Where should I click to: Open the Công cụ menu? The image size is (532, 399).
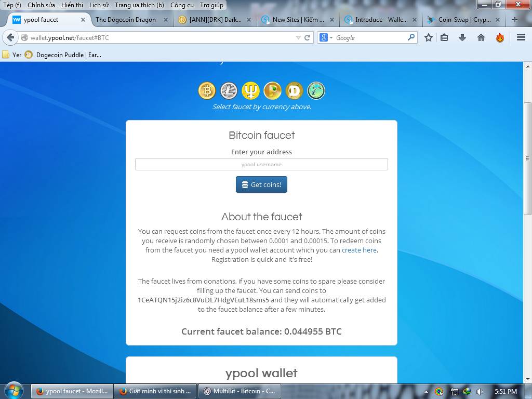182,5
